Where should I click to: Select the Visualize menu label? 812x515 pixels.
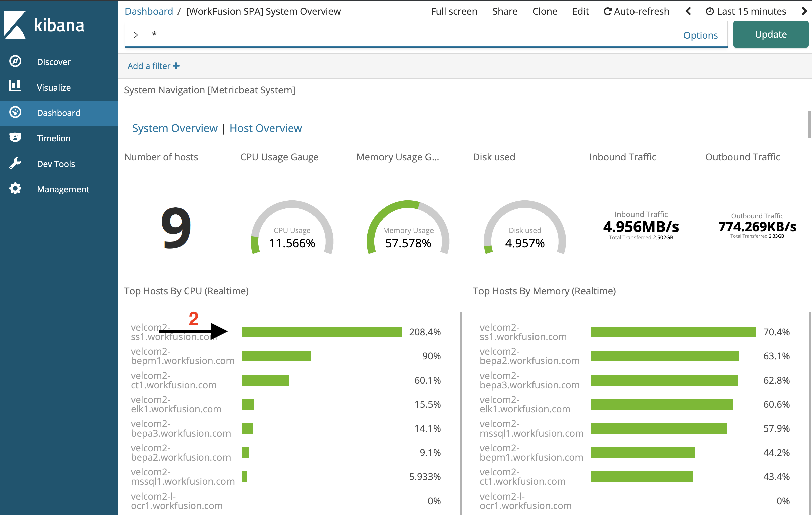click(54, 88)
